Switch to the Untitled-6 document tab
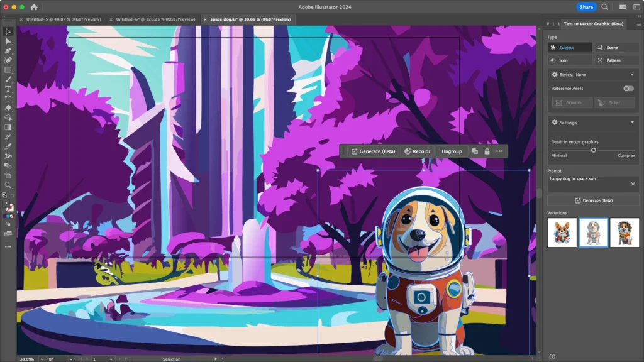This screenshot has height=362, width=644. tap(155, 19)
